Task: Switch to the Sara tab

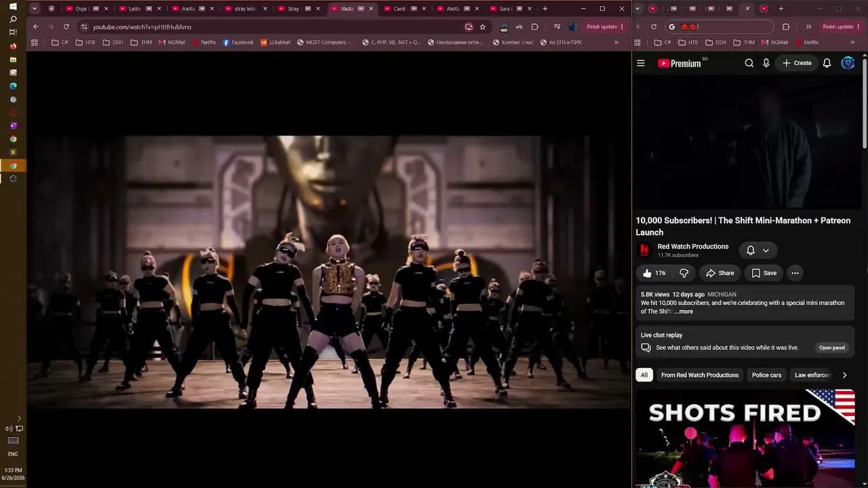Action: [510, 9]
